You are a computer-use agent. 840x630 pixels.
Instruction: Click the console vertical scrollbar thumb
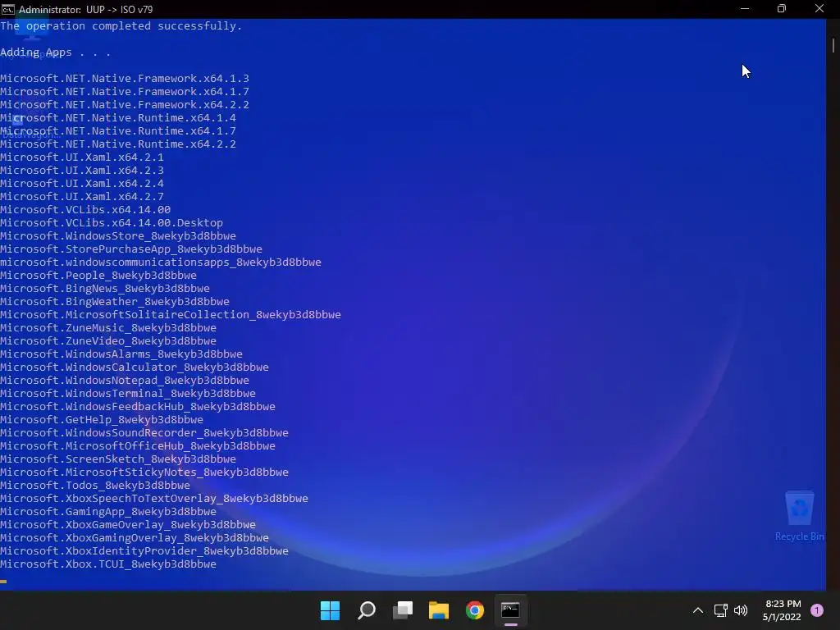833,45
